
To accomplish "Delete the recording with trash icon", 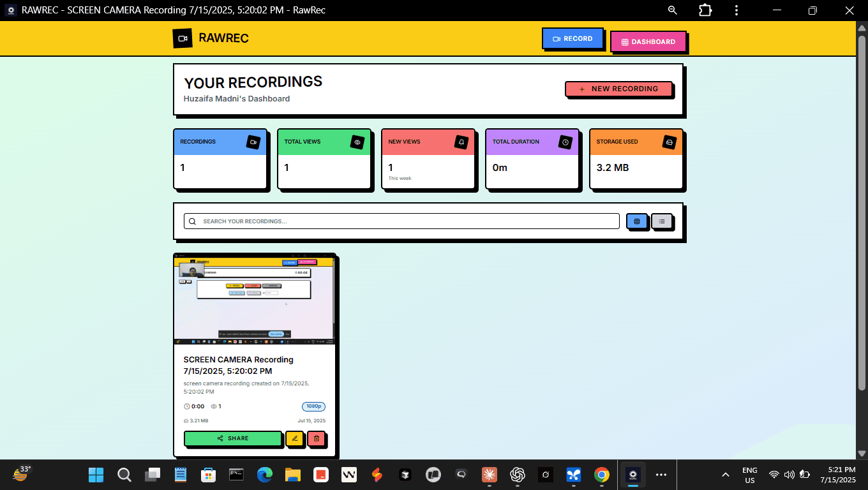I will coord(317,438).
